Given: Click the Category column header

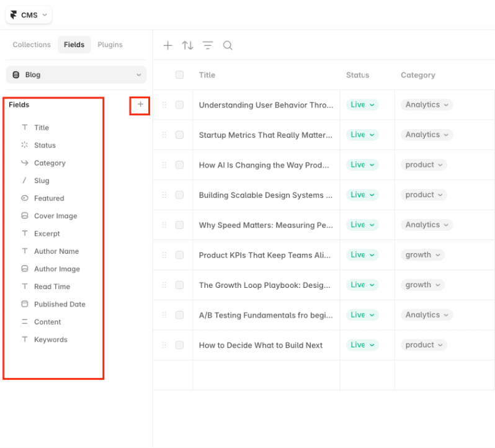Looking at the screenshot, I should coord(418,75).
